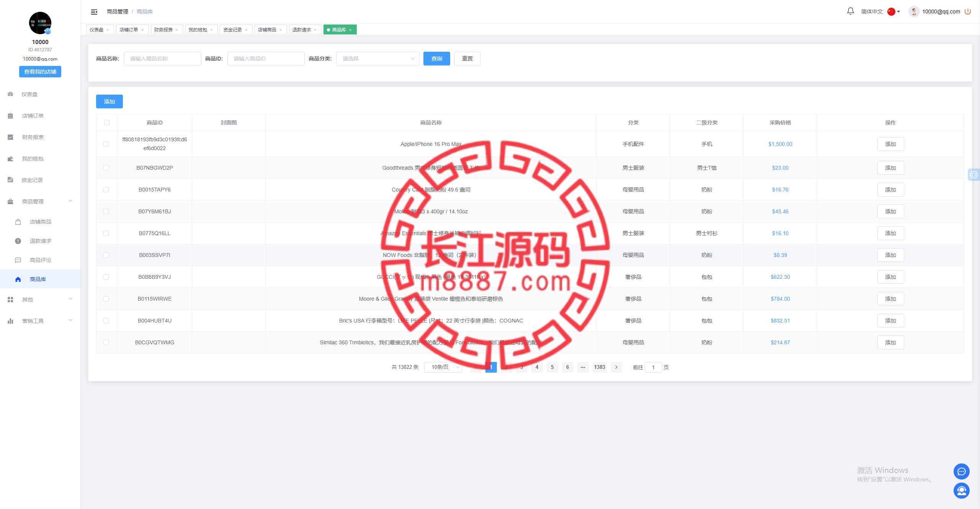Collapse sidebar with the hamburger icon
The image size is (980, 509).
(x=94, y=12)
